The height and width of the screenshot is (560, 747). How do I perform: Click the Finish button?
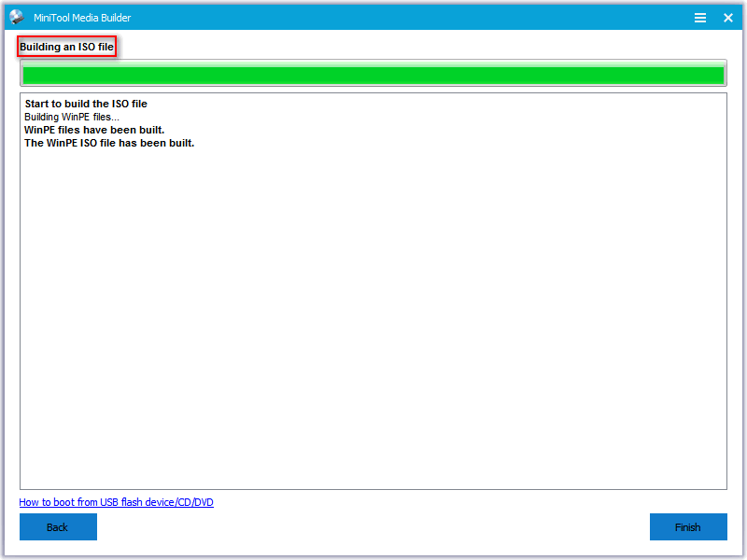coord(688,526)
